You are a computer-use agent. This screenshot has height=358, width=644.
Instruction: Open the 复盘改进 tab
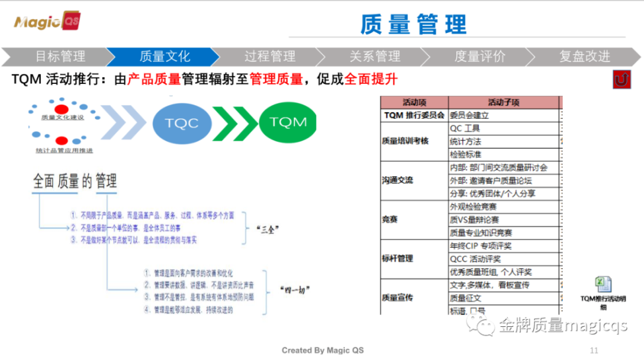[x=585, y=56]
